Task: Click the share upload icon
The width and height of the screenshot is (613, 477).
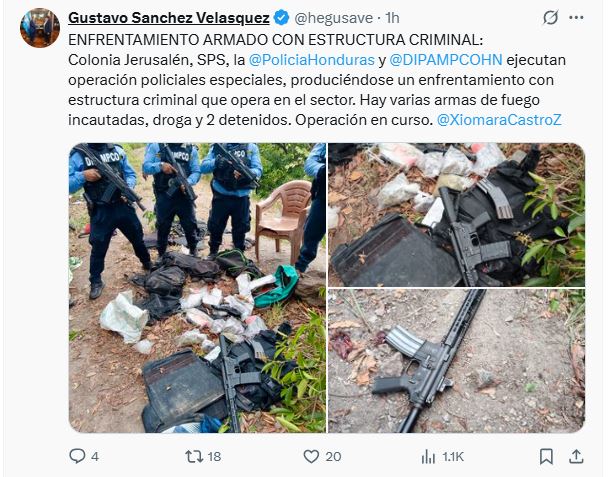Action: click(576, 456)
